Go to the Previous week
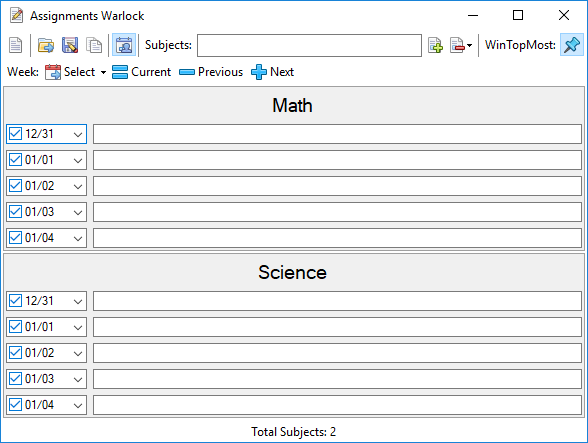This screenshot has width=588, height=443. 211,72
